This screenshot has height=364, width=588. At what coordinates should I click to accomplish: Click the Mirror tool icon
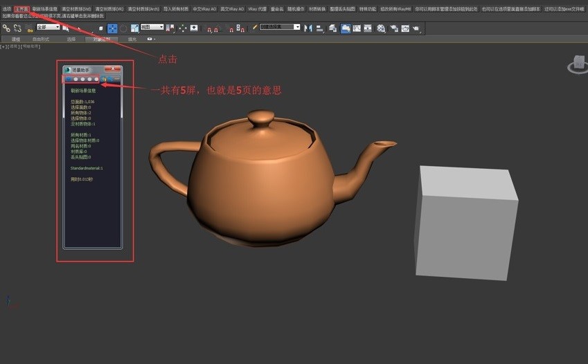308,28
